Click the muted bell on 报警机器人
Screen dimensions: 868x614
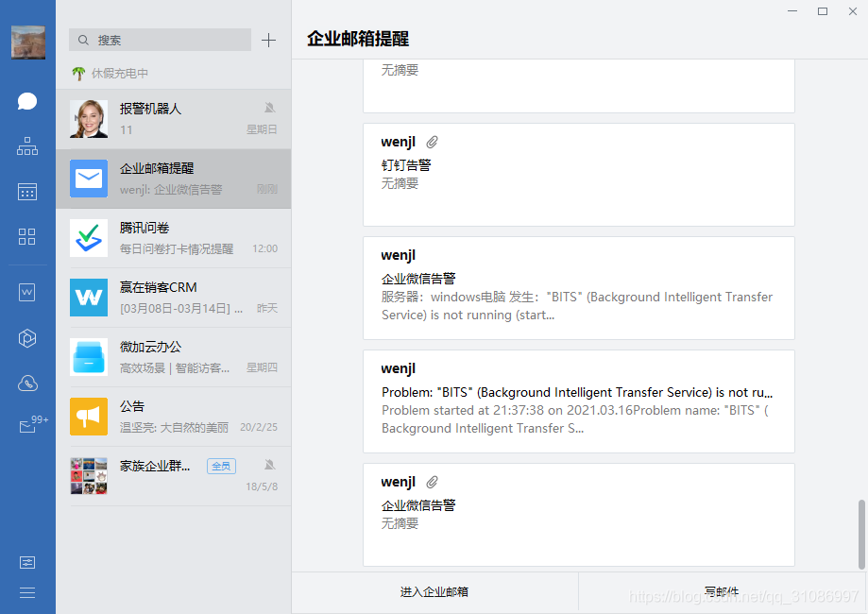tap(269, 108)
